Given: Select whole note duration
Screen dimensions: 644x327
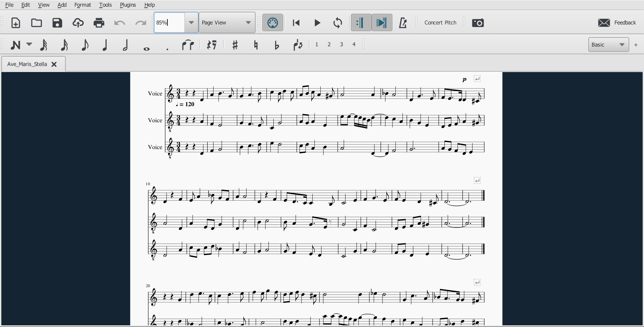Looking at the screenshot, I should click(147, 49).
